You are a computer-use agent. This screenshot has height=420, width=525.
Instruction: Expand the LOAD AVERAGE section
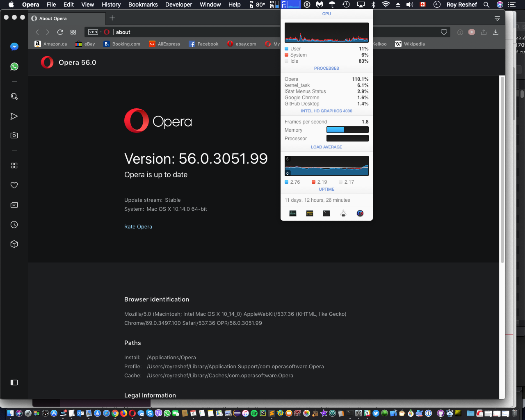pyautogui.click(x=326, y=147)
